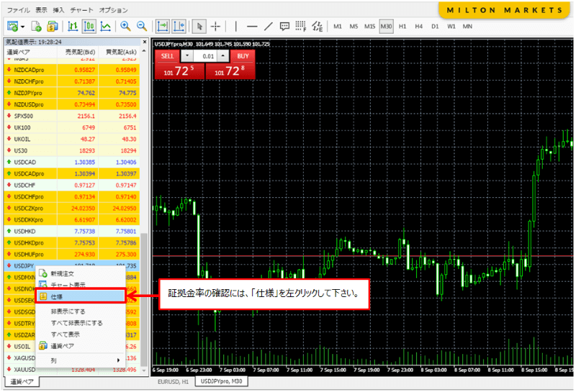This screenshot has height=392, width=576.
Task: Expand the 列 submenu in context menu
Action: pos(79,360)
